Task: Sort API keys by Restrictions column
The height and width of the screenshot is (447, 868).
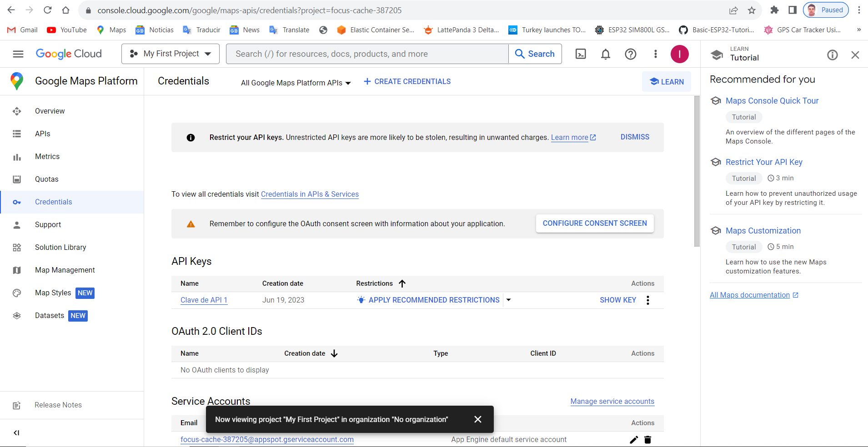Action: point(402,283)
